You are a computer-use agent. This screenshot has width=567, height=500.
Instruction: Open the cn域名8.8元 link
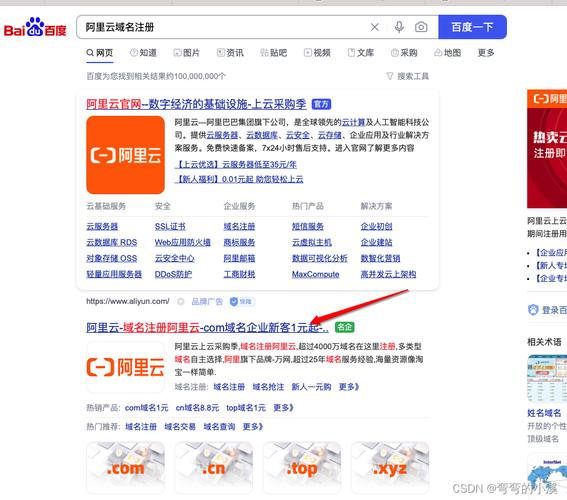click(x=197, y=408)
